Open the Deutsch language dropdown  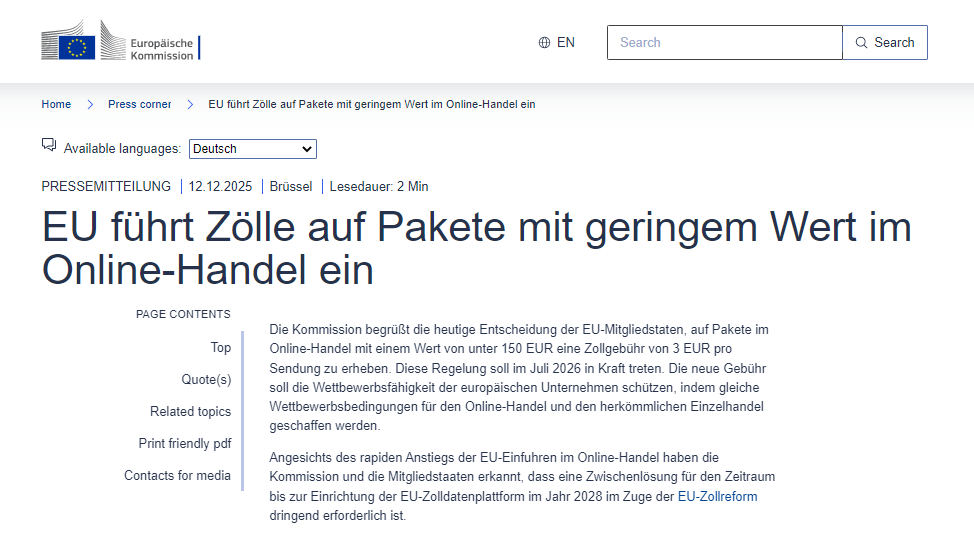coord(253,149)
